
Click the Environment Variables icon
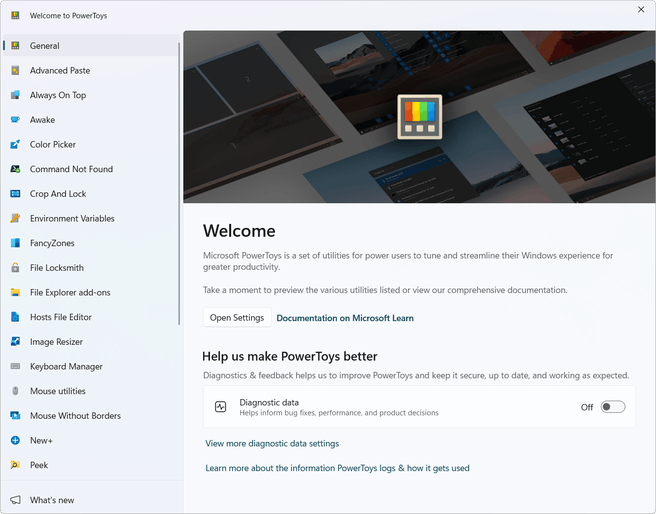coord(15,218)
